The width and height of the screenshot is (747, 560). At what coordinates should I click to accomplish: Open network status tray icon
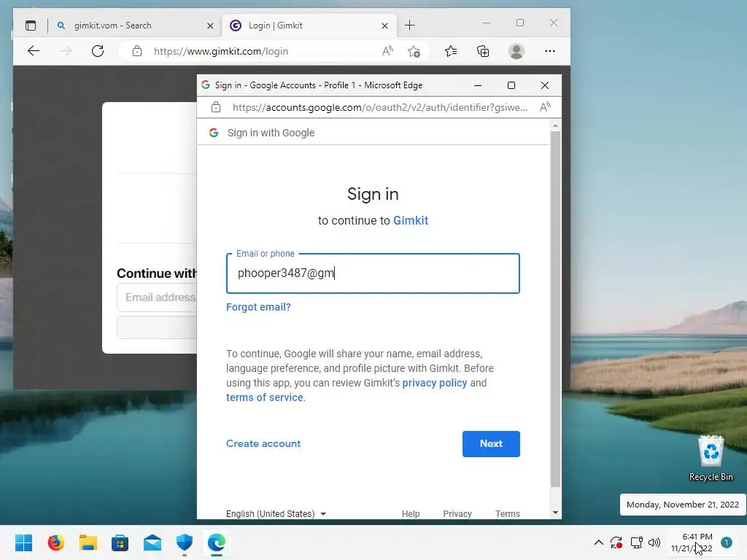(636, 542)
